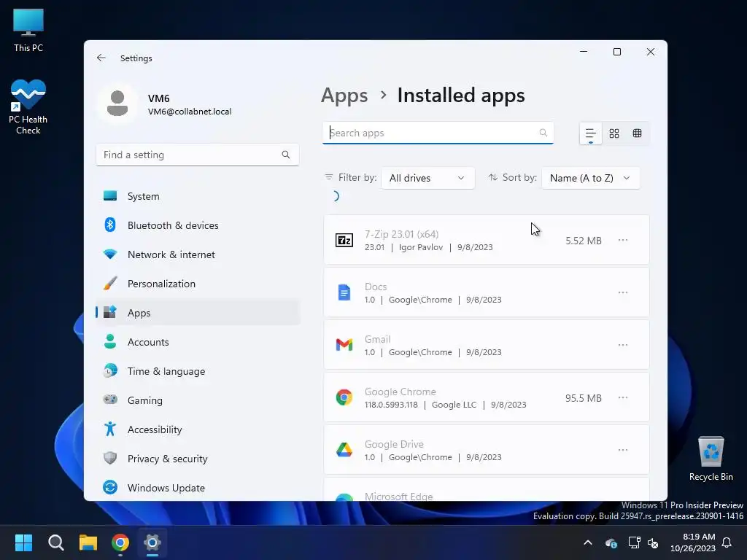Open more options for Docs

tap(623, 292)
